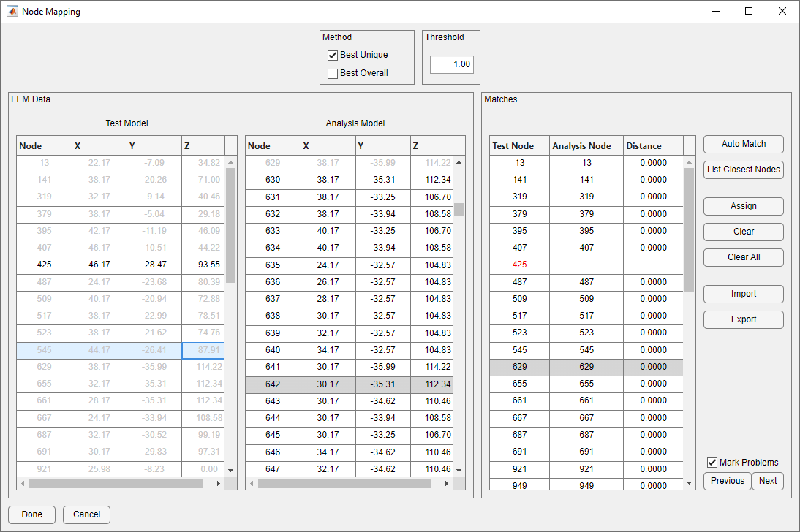Click the Matches table vertical scrollbar thumb
The image size is (800, 532).
click(x=690, y=230)
